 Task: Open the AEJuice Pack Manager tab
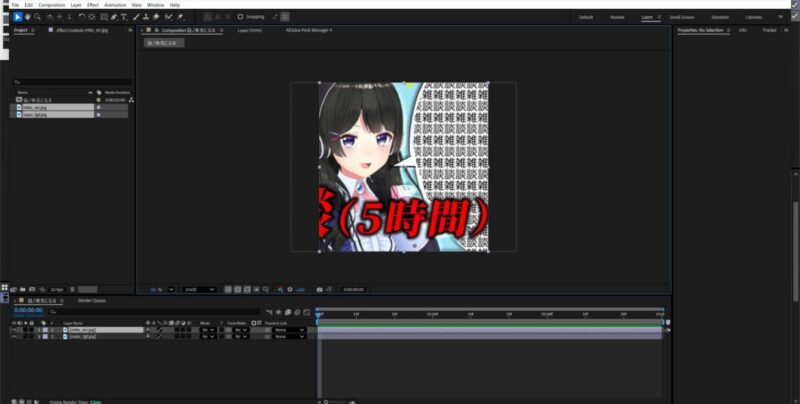309,30
